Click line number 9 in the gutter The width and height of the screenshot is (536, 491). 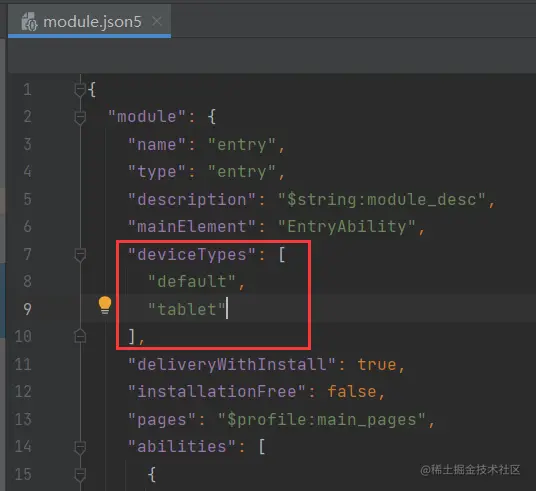tap(27, 309)
